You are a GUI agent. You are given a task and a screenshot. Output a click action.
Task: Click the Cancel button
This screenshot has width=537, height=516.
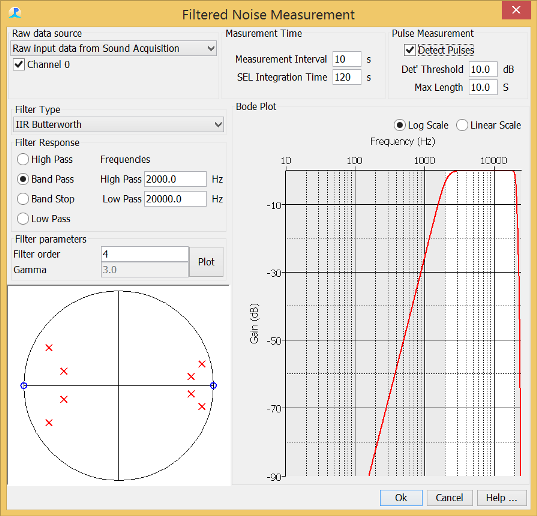pyautogui.click(x=449, y=498)
